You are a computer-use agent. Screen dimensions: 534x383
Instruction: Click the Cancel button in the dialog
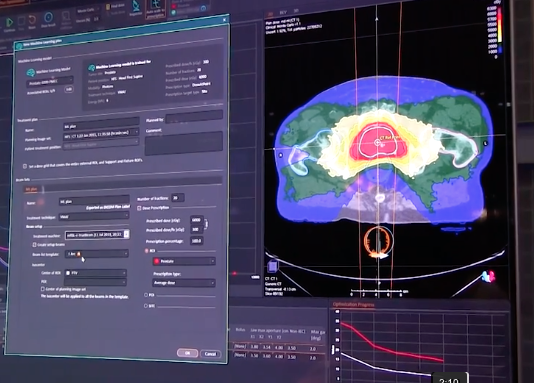point(210,354)
